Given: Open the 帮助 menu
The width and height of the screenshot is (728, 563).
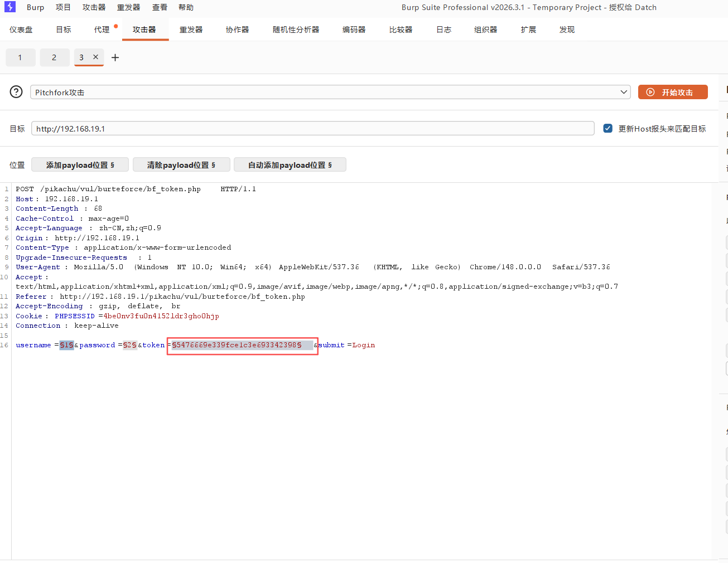Looking at the screenshot, I should click(x=186, y=7).
